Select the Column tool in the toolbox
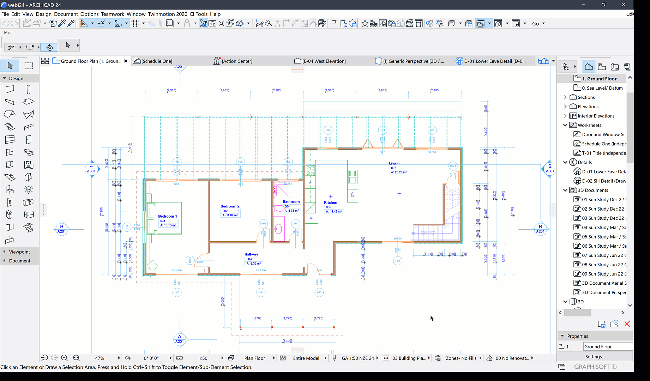 click(x=28, y=89)
